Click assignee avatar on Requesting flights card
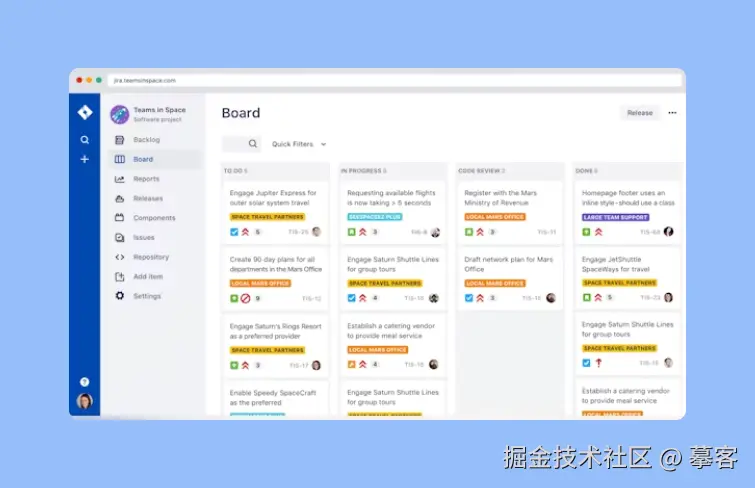 [x=435, y=233]
